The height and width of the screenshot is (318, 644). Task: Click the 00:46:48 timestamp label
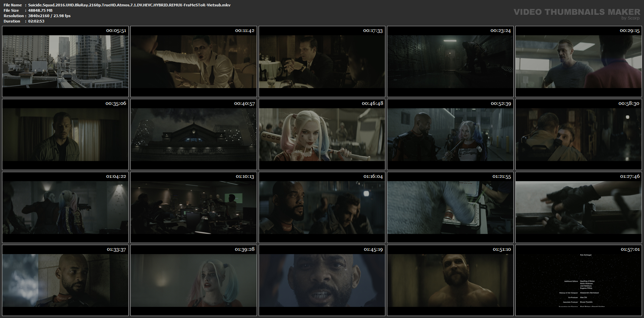pos(373,104)
